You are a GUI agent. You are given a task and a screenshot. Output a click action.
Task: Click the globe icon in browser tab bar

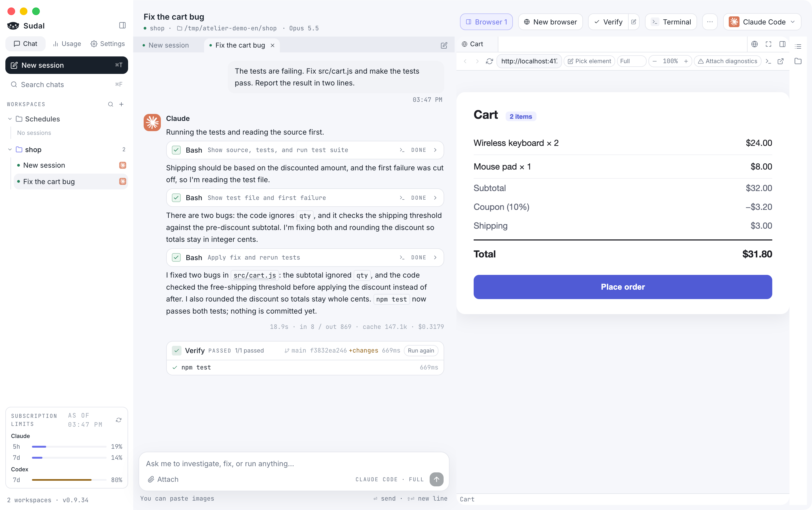754,44
